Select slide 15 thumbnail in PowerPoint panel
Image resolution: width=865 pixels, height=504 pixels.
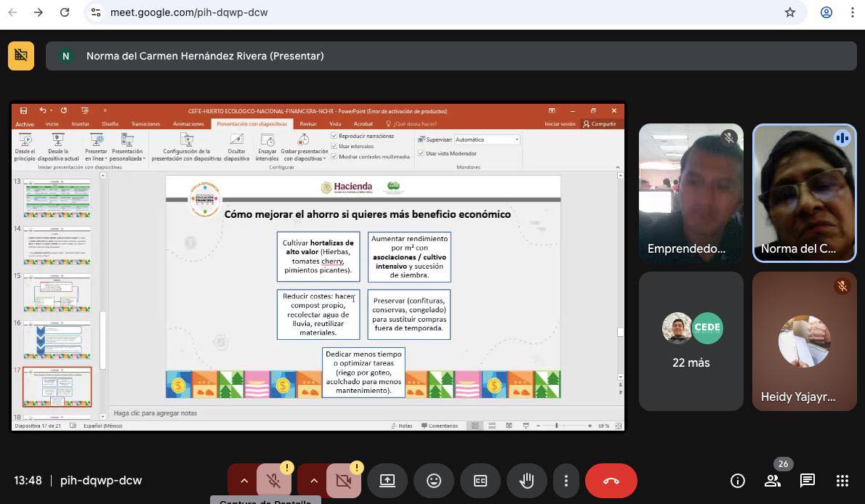point(57,293)
